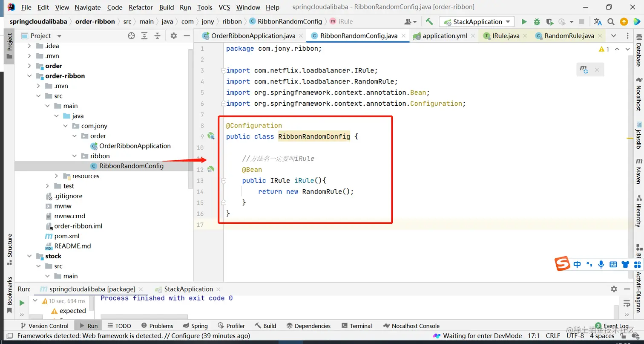Collapse all nodes in the Project panel

tap(158, 36)
